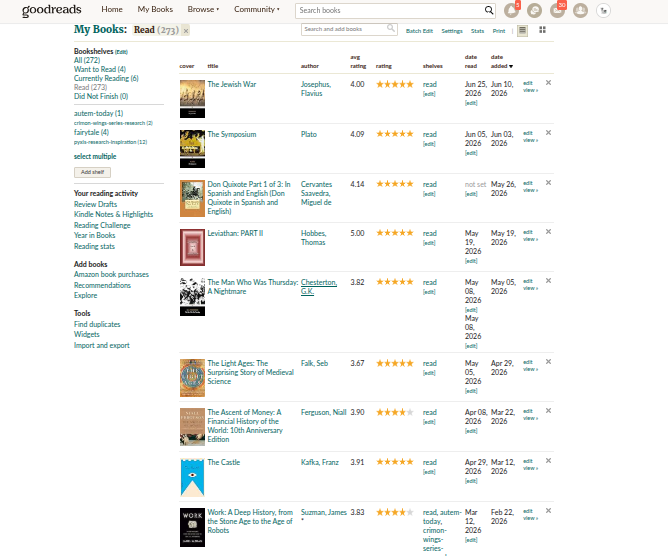668x556 pixels.
Task: Remove The Castle from shelf
Action: 548,460
